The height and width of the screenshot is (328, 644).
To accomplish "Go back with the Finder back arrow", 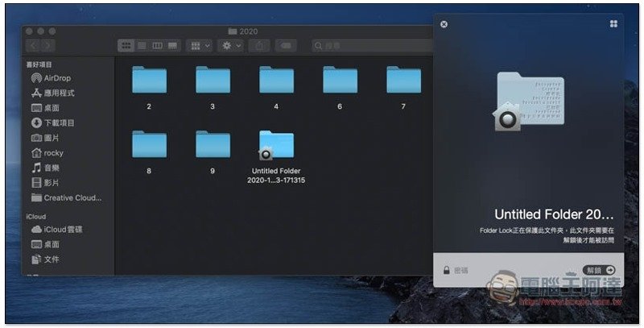I will tap(34, 46).
